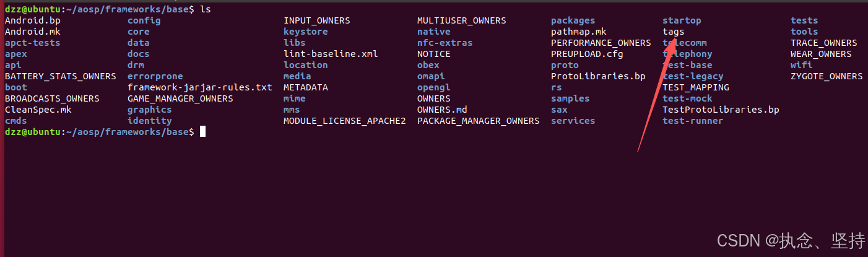868x257 pixels.
Task: Click the METADATA file name
Action: click(306, 87)
